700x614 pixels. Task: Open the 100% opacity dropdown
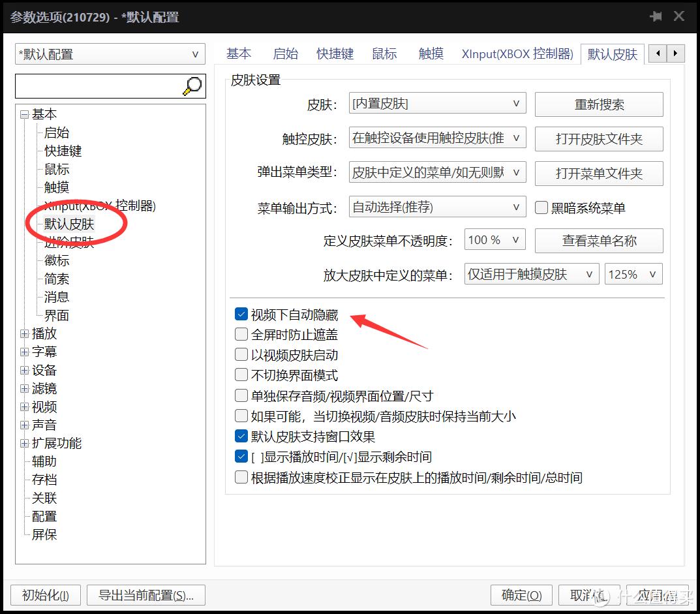click(495, 239)
